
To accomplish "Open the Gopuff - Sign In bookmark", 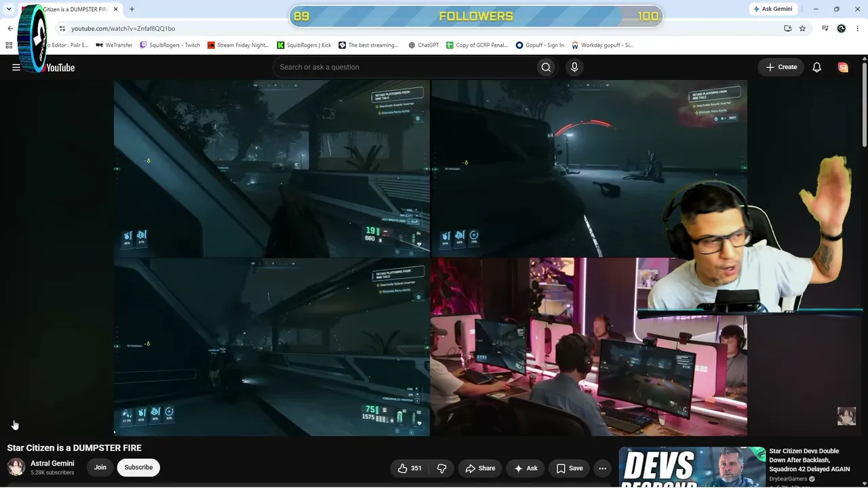I will [540, 45].
